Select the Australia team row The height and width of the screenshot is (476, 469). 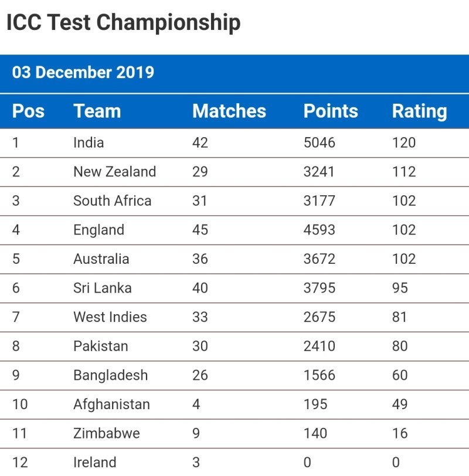click(101, 259)
